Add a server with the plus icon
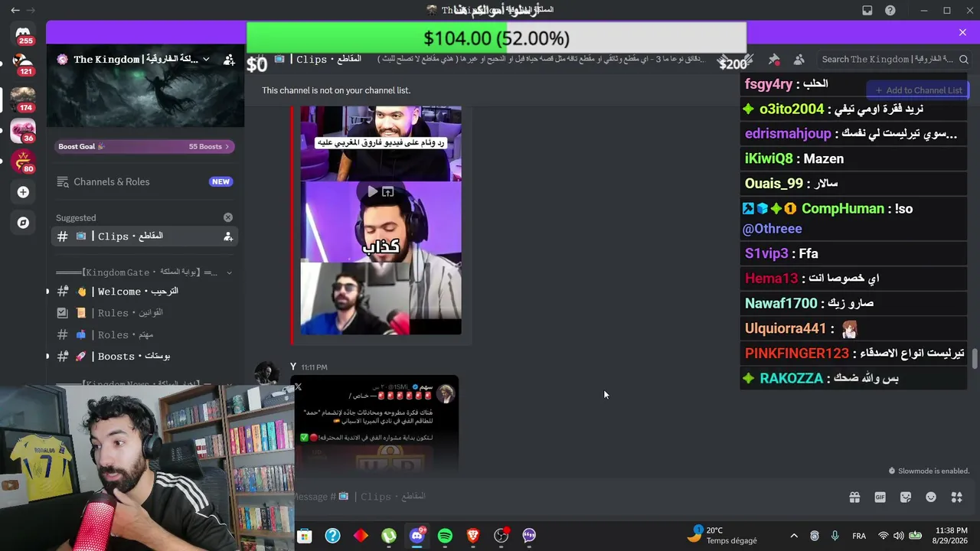This screenshot has width=980, height=551. click(x=23, y=192)
